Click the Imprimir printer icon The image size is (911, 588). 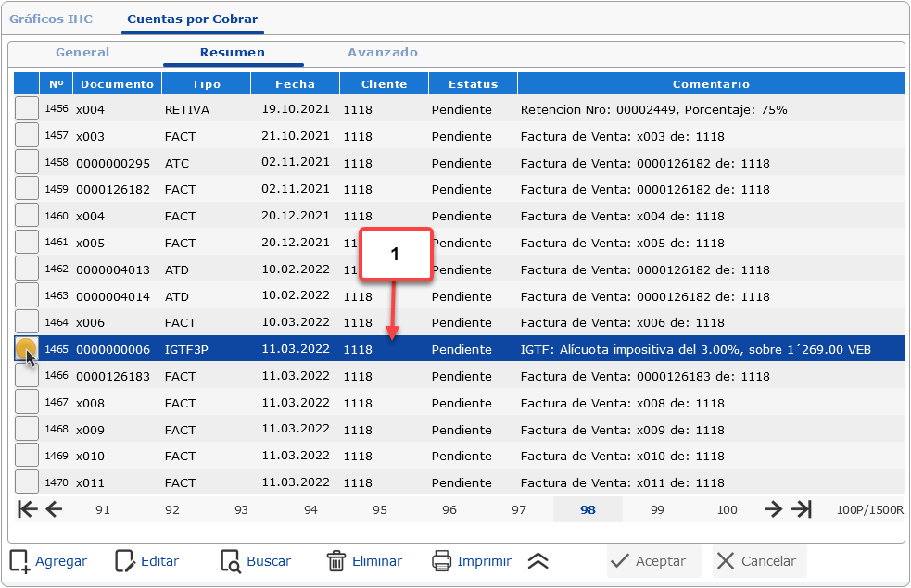pyautogui.click(x=442, y=561)
